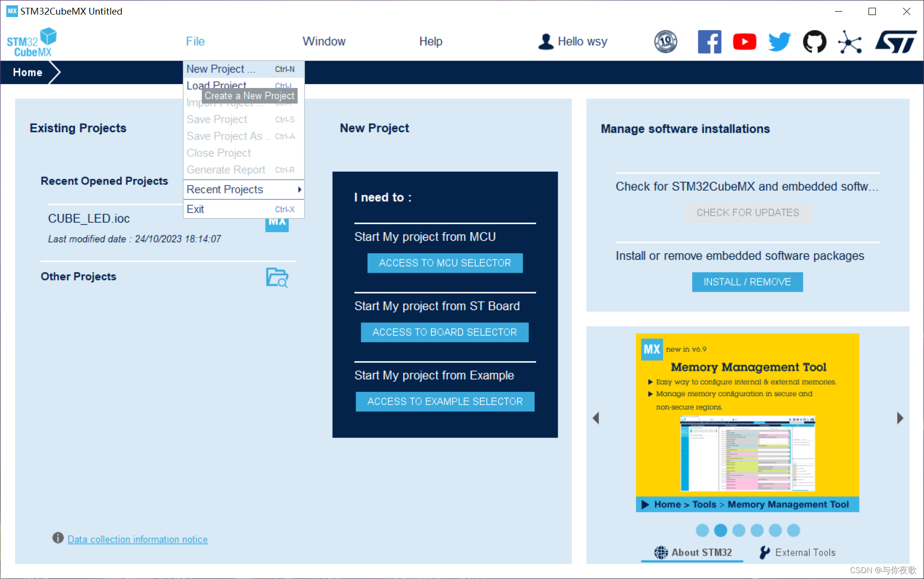Open the Facebook icon link
The width and height of the screenshot is (924, 579).
coord(710,42)
